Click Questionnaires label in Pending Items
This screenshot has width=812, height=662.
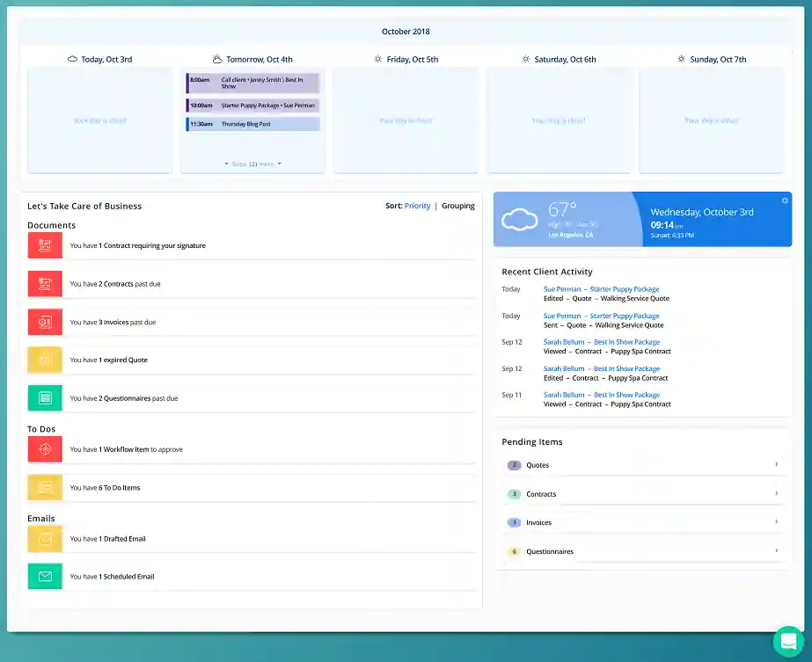tap(550, 551)
